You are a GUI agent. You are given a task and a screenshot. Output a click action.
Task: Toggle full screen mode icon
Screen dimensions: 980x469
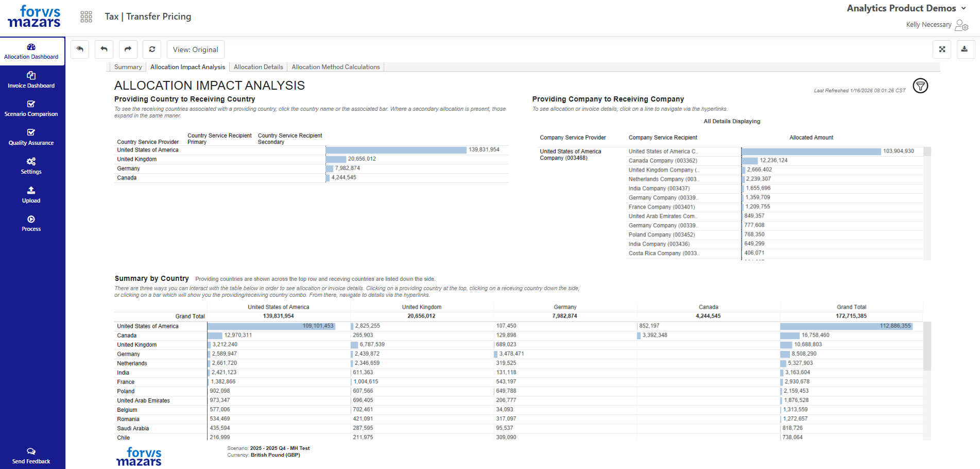pyautogui.click(x=942, y=49)
